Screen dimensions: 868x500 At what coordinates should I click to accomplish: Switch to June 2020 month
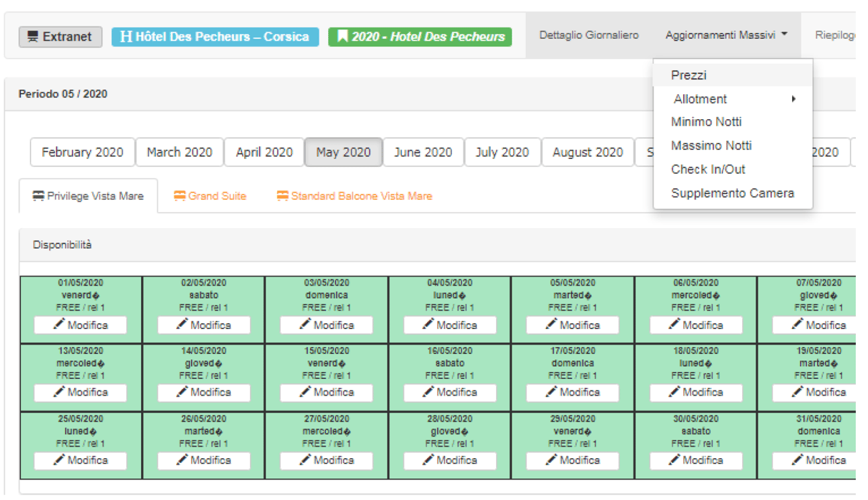pyautogui.click(x=423, y=152)
